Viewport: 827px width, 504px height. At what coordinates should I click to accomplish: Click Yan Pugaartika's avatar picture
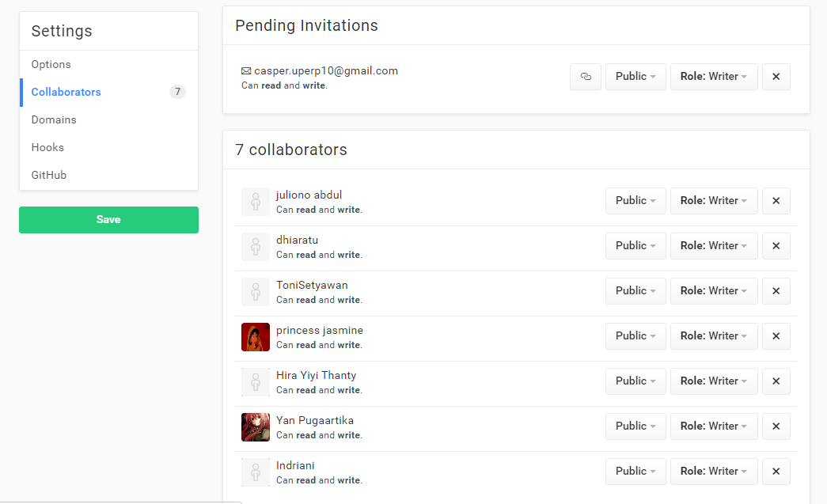[256, 427]
